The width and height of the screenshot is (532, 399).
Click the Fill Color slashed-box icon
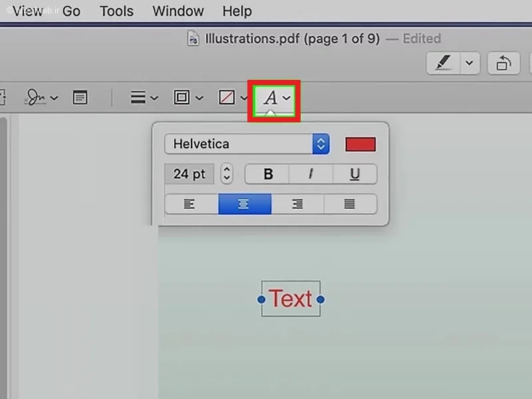227,97
